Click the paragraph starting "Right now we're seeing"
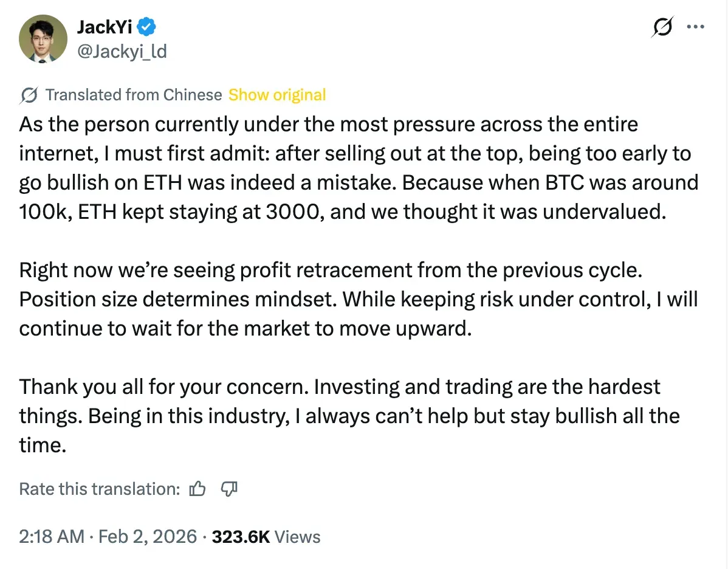This screenshot has height=569, width=728. click(x=359, y=299)
